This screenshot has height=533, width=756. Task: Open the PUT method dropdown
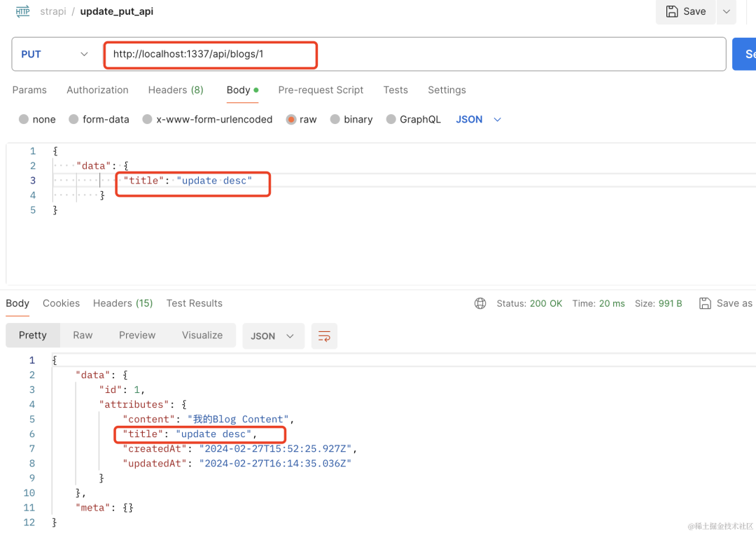(x=55, y=54)
